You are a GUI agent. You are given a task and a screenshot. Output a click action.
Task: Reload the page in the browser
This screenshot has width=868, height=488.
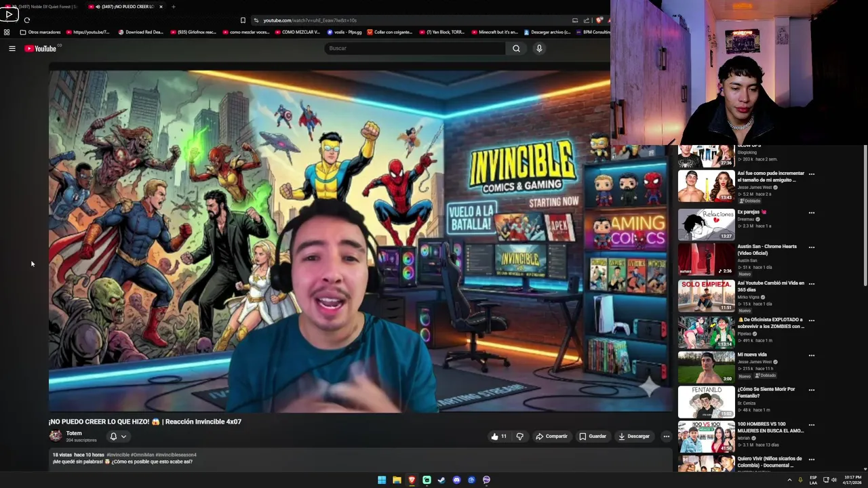[x=26, y=20]
